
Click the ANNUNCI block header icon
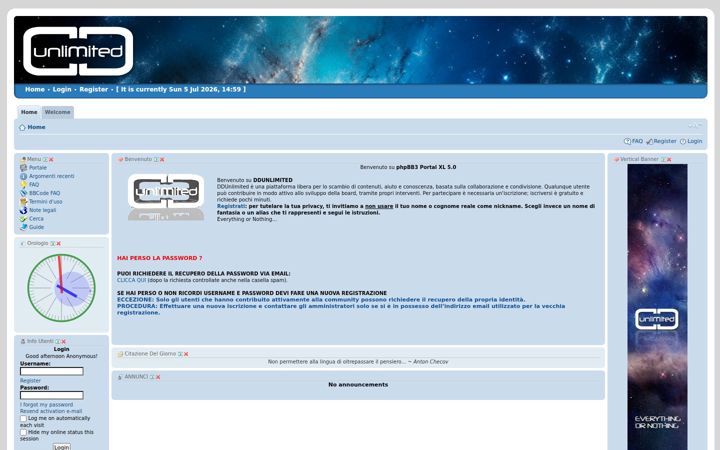120,377
